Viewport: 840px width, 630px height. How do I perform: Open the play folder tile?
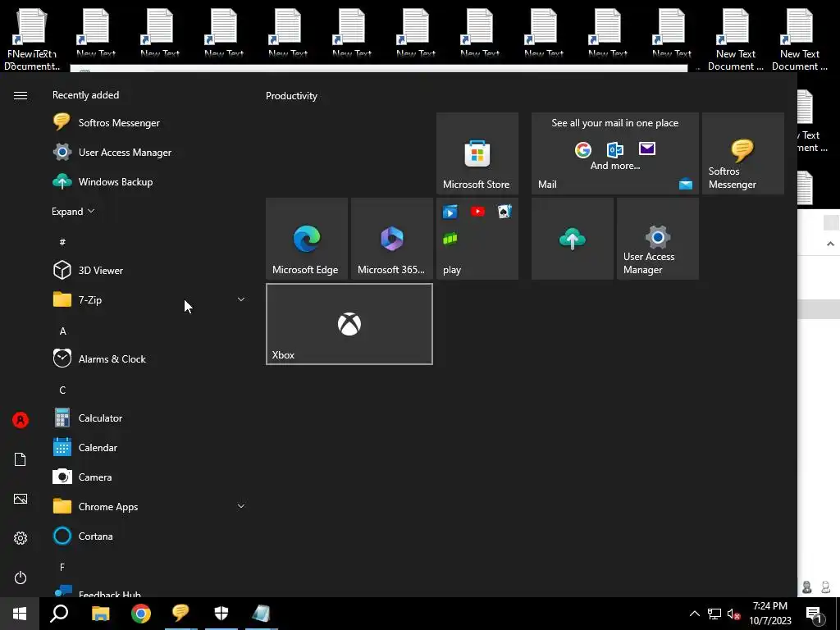tap(477, 239)
